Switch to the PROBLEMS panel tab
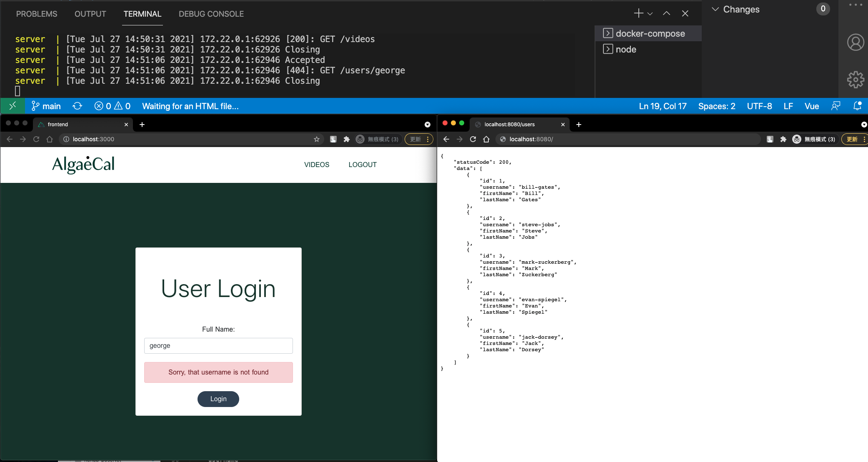The image size is (868, 462). pyautogui.click(x=37, y=14)
